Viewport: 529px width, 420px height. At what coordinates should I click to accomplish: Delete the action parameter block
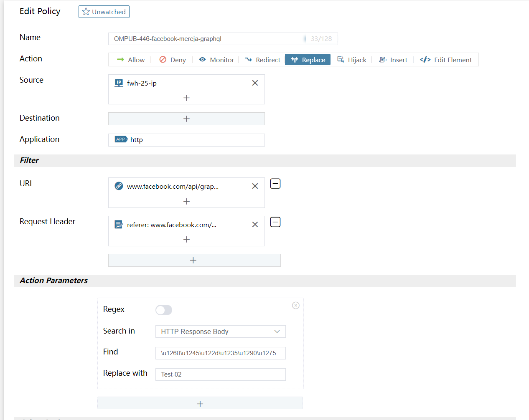(x=296, y=306)
